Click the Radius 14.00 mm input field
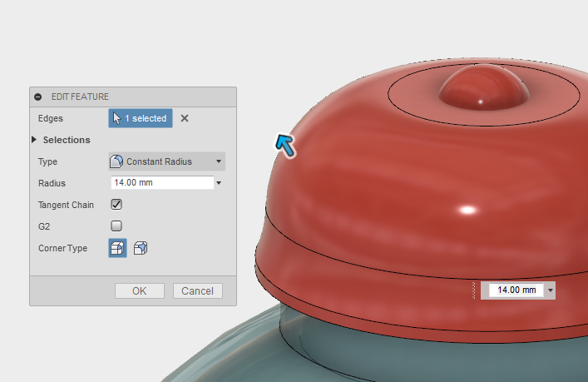Image resolution: width=588 pixels, height=382 pixels. click(x=162, y=183)
